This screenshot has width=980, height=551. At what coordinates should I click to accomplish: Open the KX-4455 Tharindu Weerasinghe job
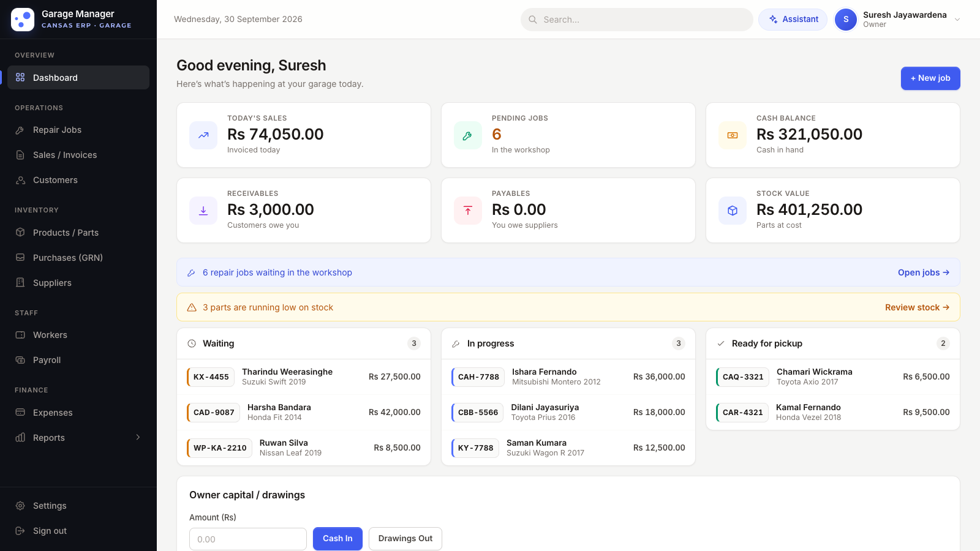point(304,377)
